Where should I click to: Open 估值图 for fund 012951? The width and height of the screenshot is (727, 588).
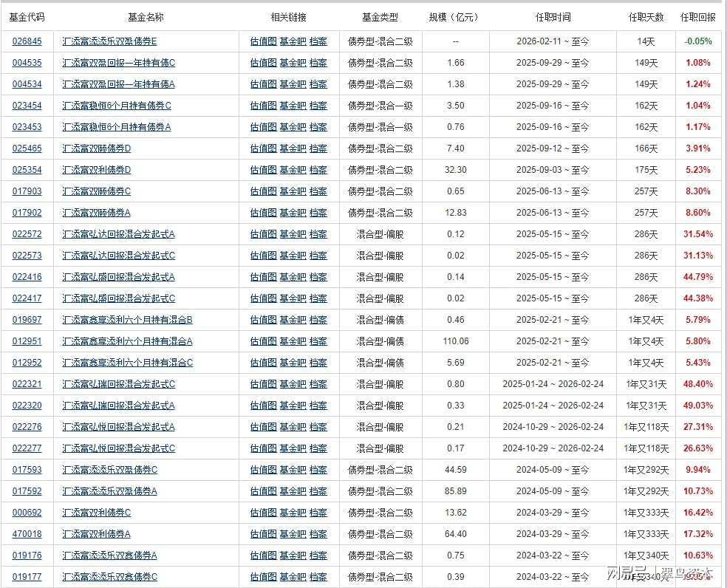coord(263,341)
